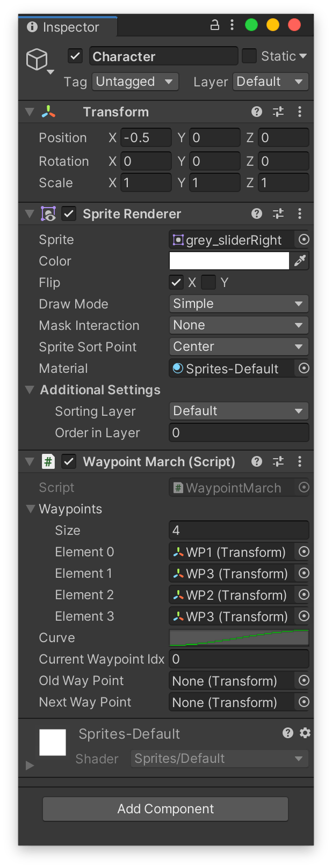
Task: Open Transform component help reference
Action: pyautogui.click(x=257, y=112)
